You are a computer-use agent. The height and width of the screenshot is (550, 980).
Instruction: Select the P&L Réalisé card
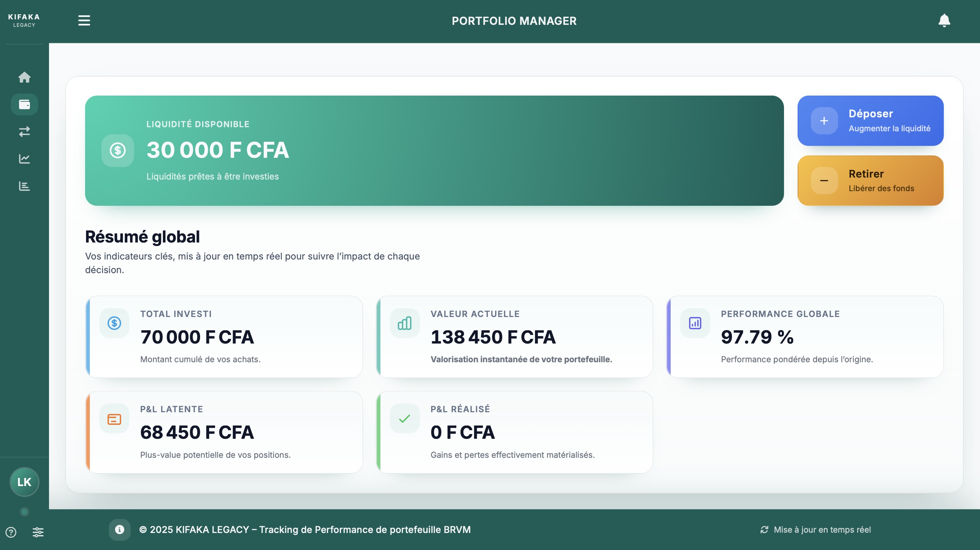(514, 432)
